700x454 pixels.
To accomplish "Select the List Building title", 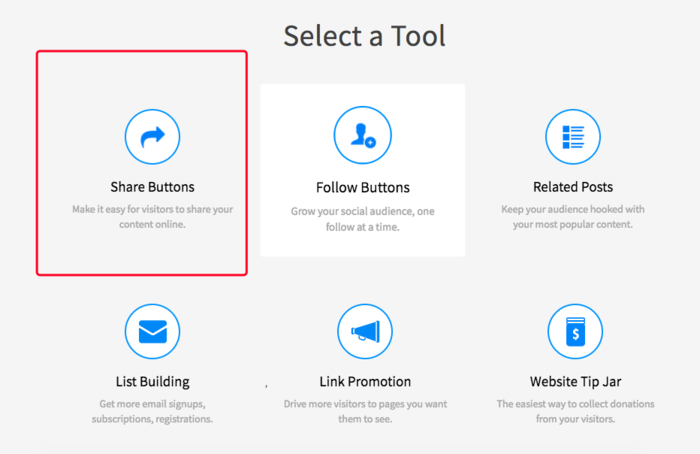I will [152, 381].
